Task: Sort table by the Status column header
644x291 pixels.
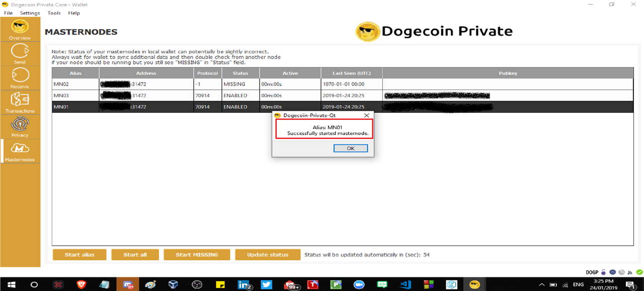Action: click(240, 74)
